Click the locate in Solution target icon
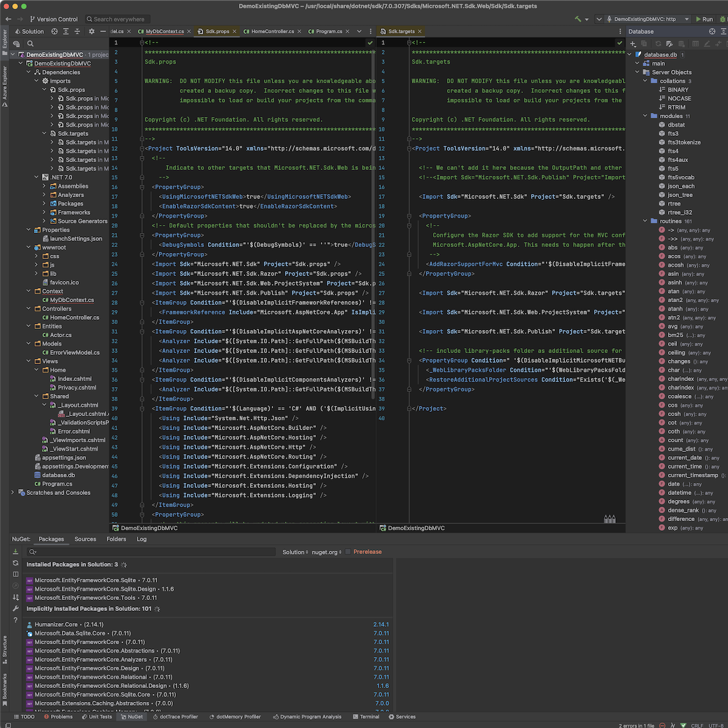The image size is (728, 728). coord(55,31)
